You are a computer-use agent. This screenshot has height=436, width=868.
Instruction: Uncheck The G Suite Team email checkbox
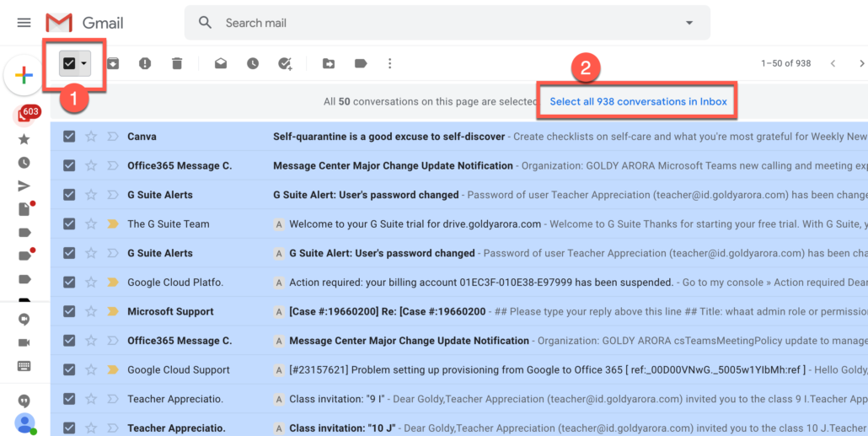click(x=69, y=223)
